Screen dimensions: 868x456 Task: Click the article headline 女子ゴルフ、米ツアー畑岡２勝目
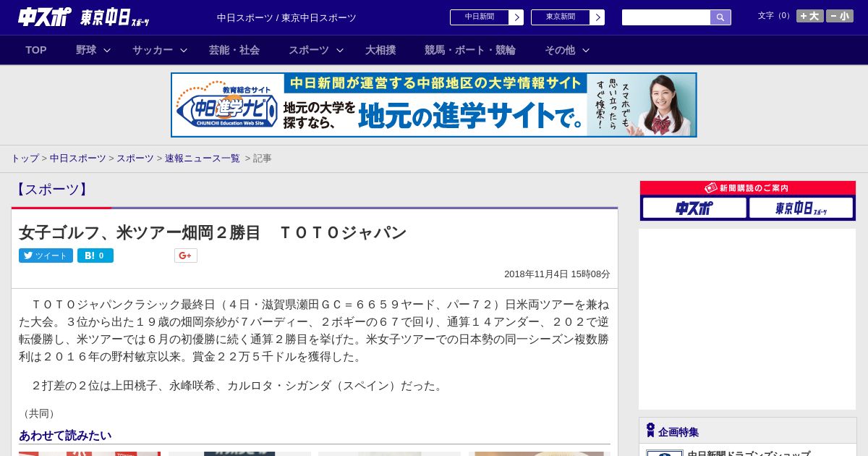(x=213, y=232)
